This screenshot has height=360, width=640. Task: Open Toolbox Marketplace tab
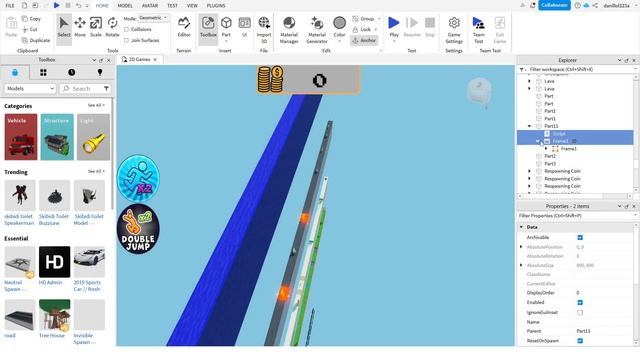click(x=15, y=72)
